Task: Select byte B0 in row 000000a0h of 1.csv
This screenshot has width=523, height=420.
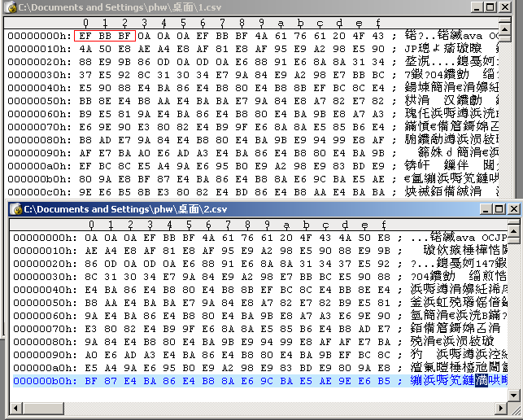Action: tap(242, 166)
